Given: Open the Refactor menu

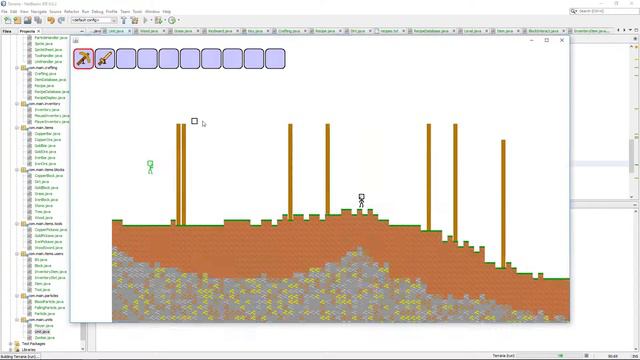Looking at the screenshot, I should point(71,12).
